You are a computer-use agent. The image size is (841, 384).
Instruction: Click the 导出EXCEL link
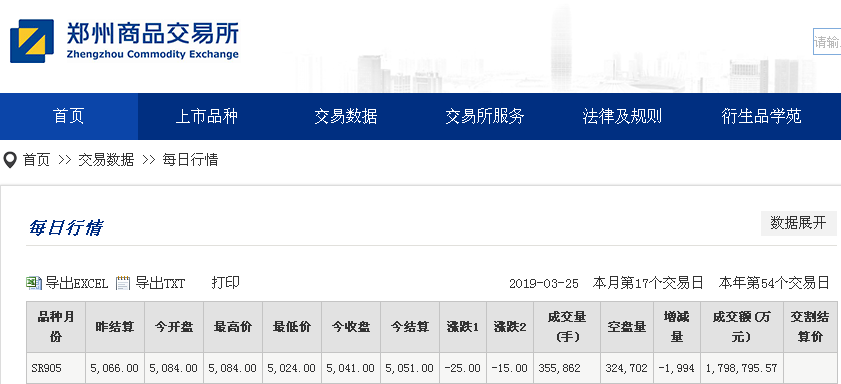pyautogui.click(x=77, y=283)
